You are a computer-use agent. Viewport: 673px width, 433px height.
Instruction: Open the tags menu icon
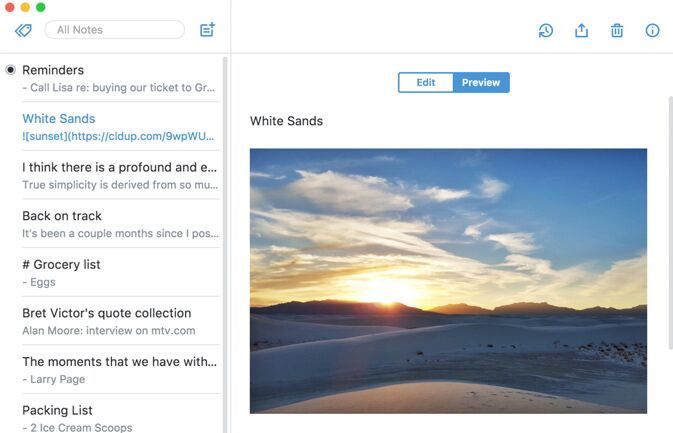(x=23, y=30)
